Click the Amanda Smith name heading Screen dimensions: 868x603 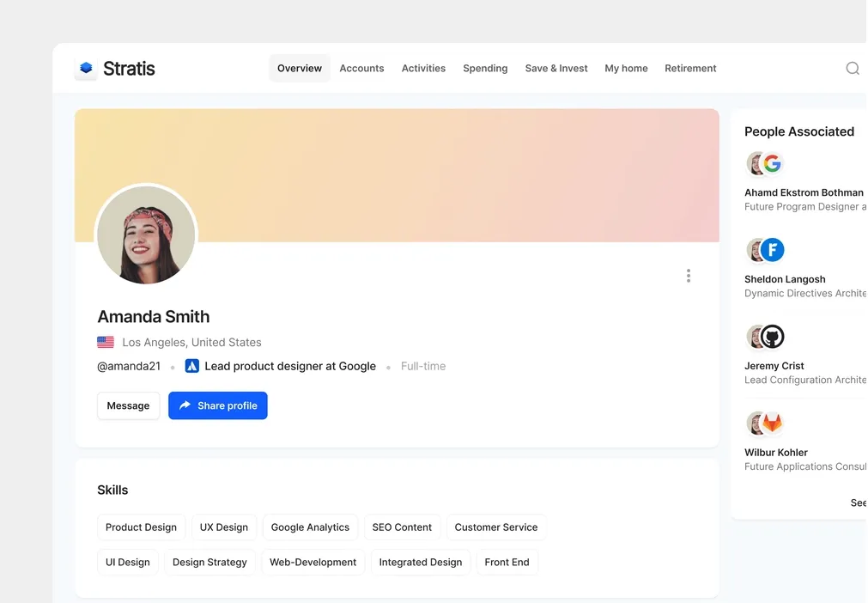click(x=154, y=316)
